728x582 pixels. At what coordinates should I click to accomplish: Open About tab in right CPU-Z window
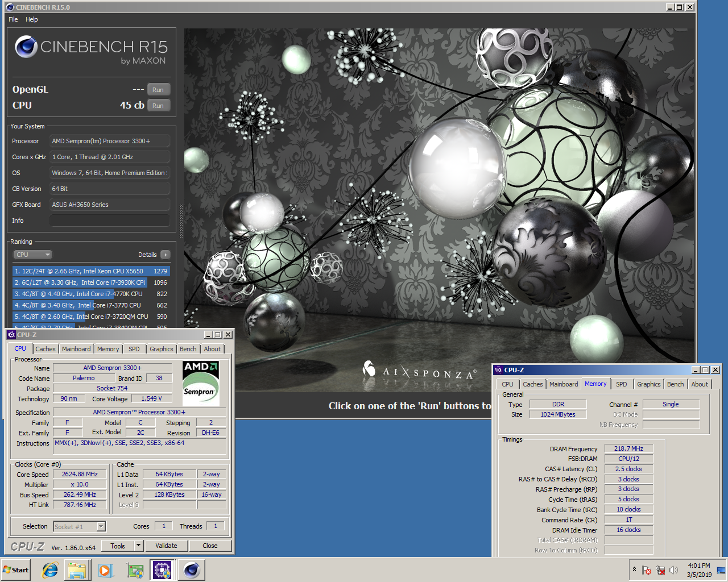tap(700, 384)
